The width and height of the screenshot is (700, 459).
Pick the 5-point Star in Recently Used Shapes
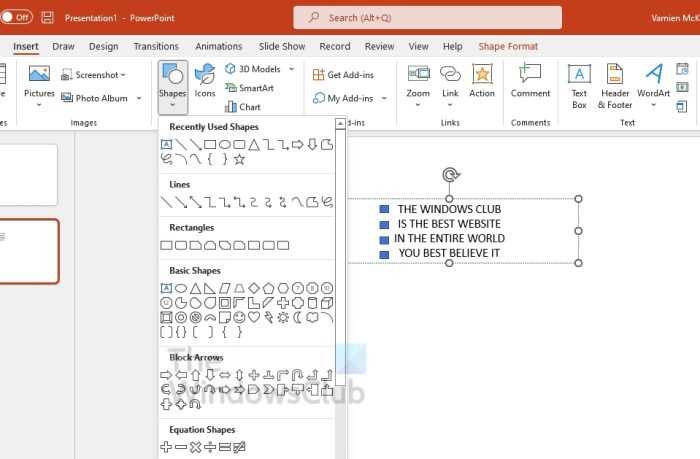239,159
